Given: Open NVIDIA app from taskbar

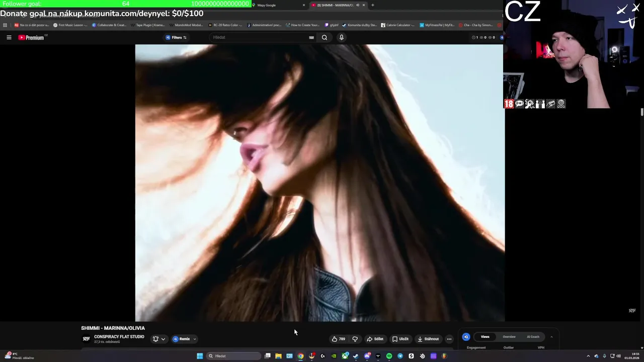Looking at the screenshot, I should [x=334, y=356].
